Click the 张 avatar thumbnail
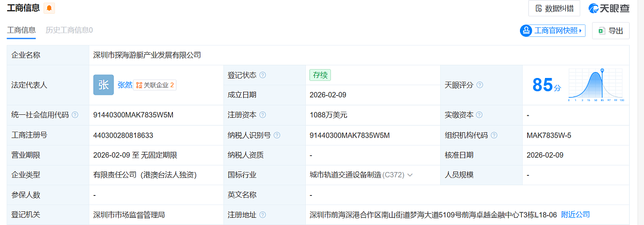This screenshot has width=644, height=225. 104,85
